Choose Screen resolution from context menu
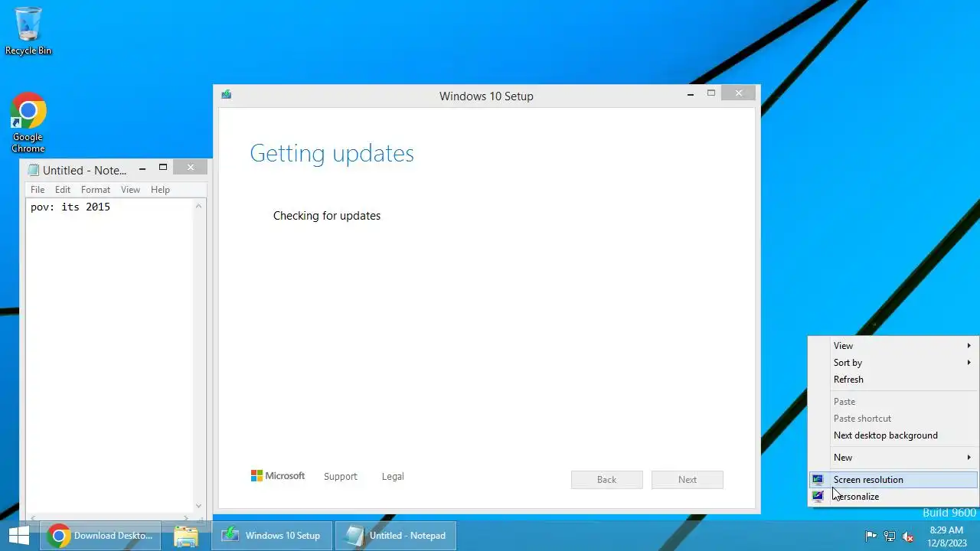The image size is (980, 551). (x=893, y=480)
